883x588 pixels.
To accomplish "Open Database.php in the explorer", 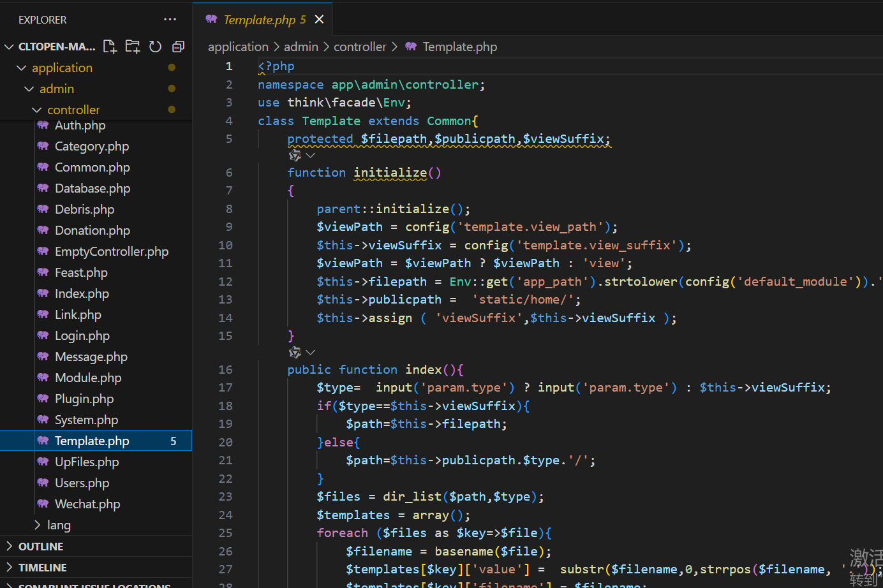I will (x=92, y=188).
